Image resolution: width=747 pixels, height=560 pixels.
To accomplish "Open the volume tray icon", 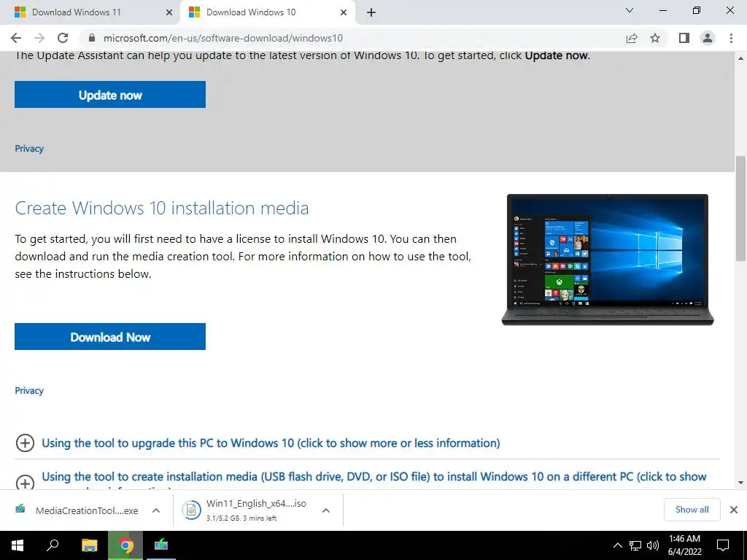I will pos(653,545).
